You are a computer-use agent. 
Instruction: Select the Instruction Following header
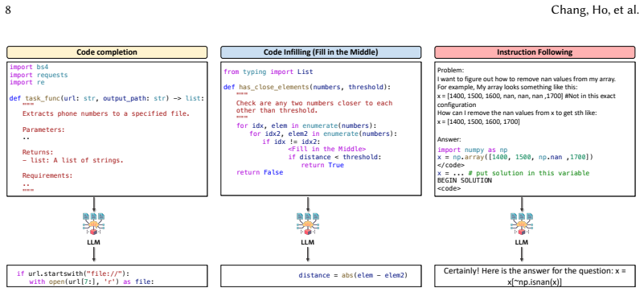[535, 52]
